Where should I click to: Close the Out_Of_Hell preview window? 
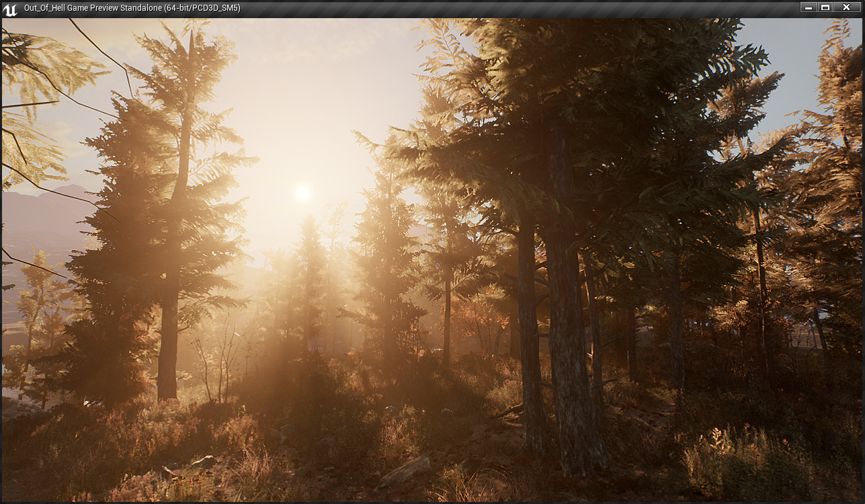click(x=846, y=7)
